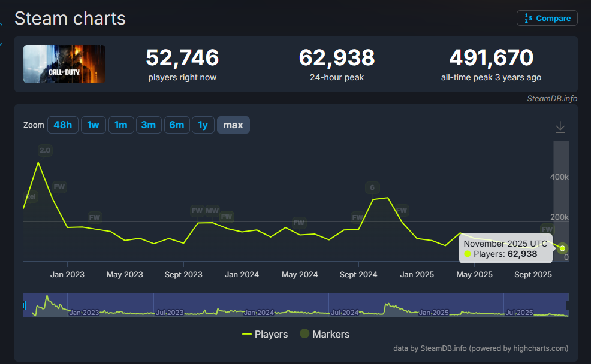Image resolution: width=591 pixels, height=364 pixels.
Task: Toggle the Markers series in the legend
Action: pyautogui.click(x=324, y=334)
